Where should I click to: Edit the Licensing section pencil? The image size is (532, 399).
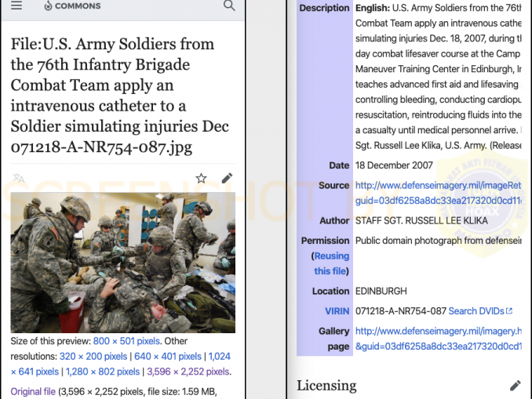(515, 386)
